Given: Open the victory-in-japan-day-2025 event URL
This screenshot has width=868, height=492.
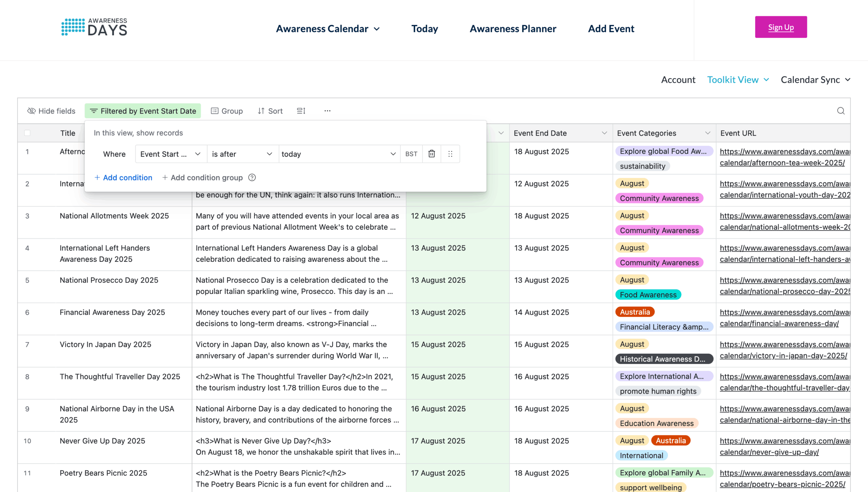Looking at the screenshot, I should coord(783,356).
